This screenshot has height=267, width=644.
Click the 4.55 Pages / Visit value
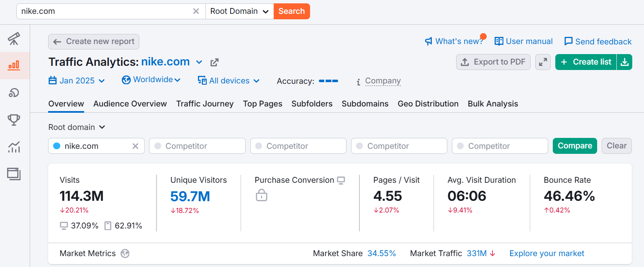pyautogui.click(x=387, y=196)
